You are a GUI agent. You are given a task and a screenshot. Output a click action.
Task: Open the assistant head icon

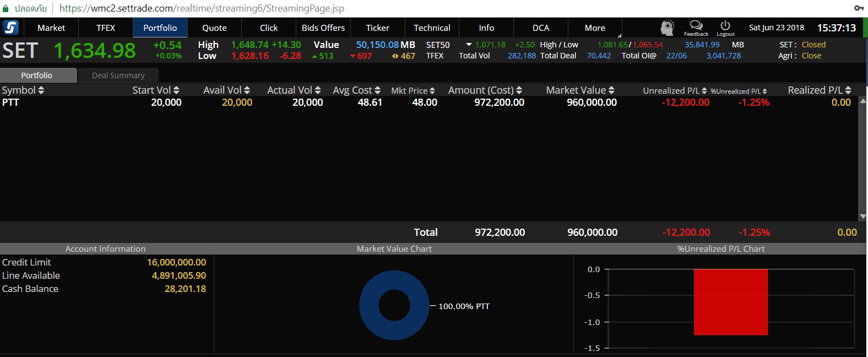coord(668,28)
